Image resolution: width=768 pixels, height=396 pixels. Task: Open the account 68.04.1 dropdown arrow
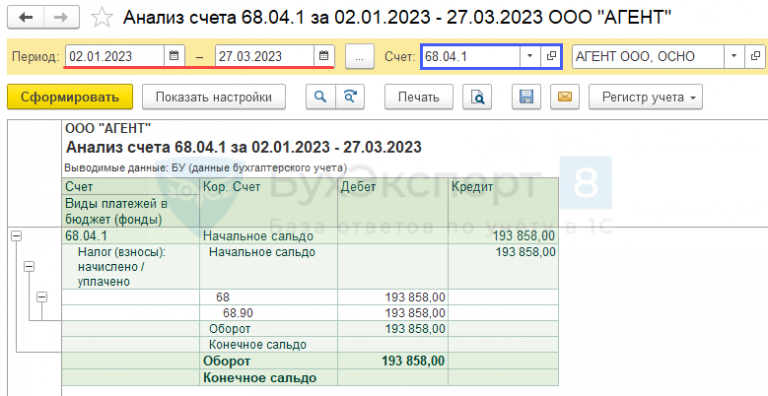(529, 56)
